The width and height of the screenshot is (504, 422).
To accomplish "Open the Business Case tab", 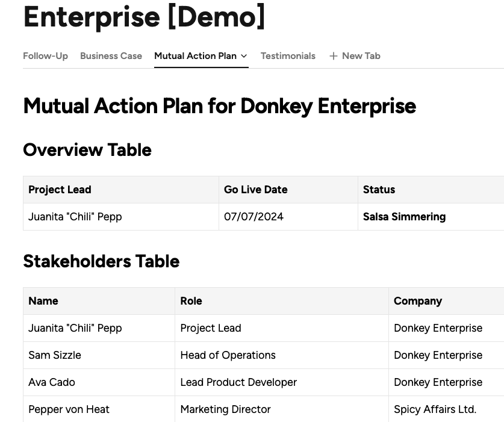I will (x=111, y=56).
